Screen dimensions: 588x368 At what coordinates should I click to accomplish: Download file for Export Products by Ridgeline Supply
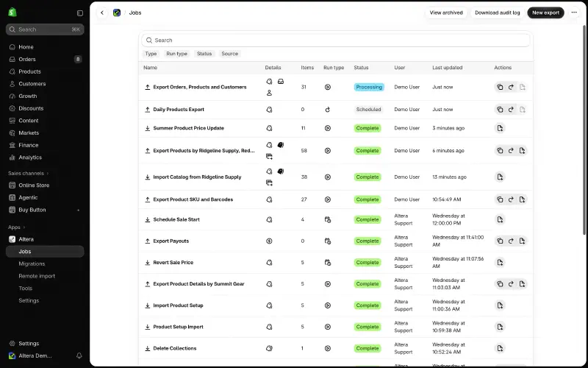522,151
